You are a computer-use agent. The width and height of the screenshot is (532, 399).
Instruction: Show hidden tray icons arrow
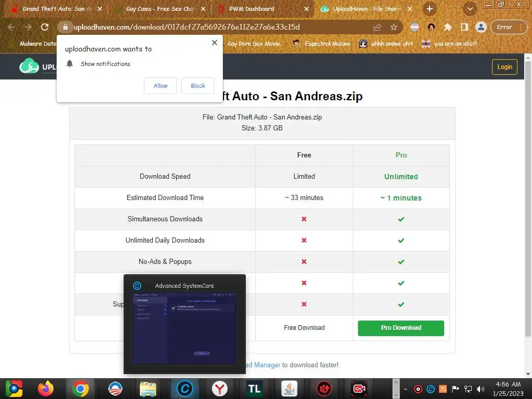point(405,389)
